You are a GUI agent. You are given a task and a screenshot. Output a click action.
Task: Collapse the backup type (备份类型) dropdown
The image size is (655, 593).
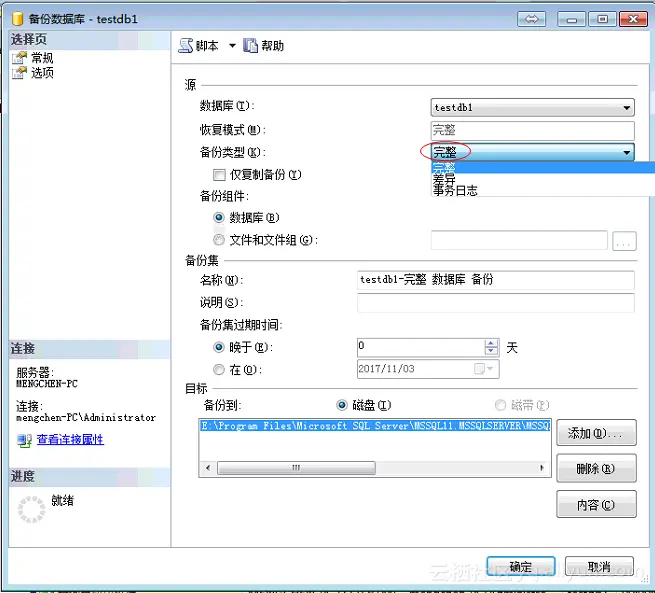(x=627, y=152)
